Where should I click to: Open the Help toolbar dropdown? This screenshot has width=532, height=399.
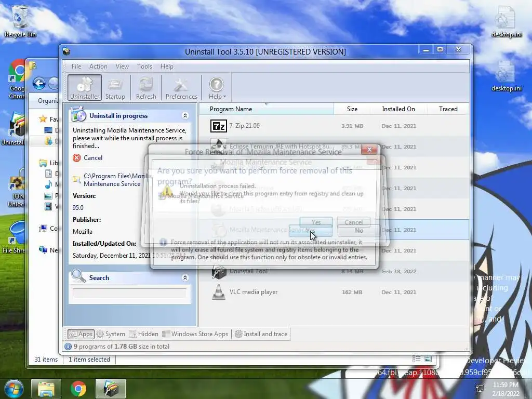[x=217, y=87]
